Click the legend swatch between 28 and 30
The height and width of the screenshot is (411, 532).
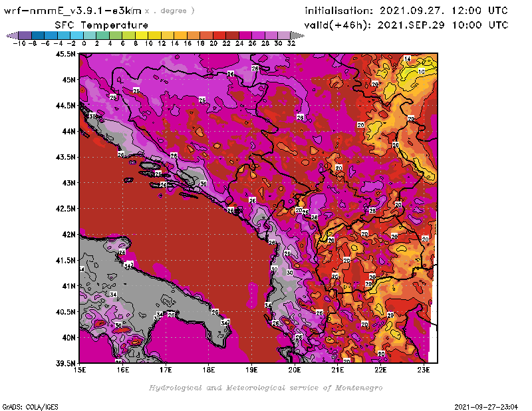tap(271, 35)
